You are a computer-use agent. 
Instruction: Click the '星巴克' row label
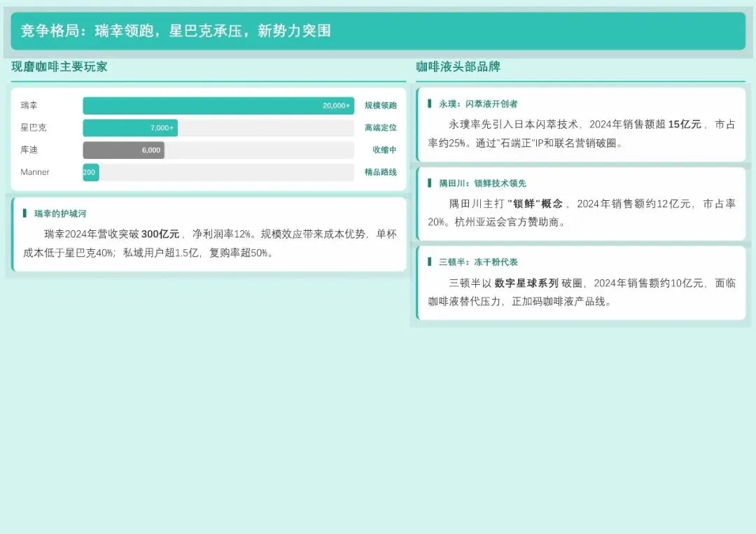click(34, 127)
